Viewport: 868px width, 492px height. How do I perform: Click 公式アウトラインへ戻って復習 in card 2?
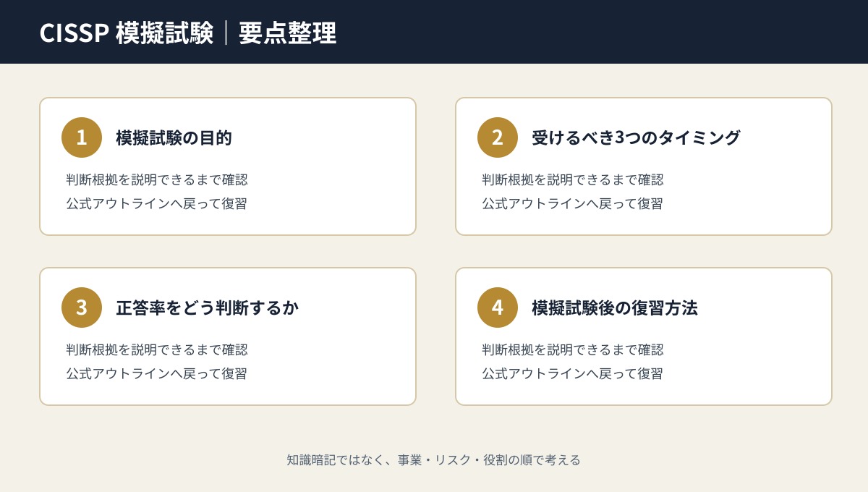click(573, 203)
